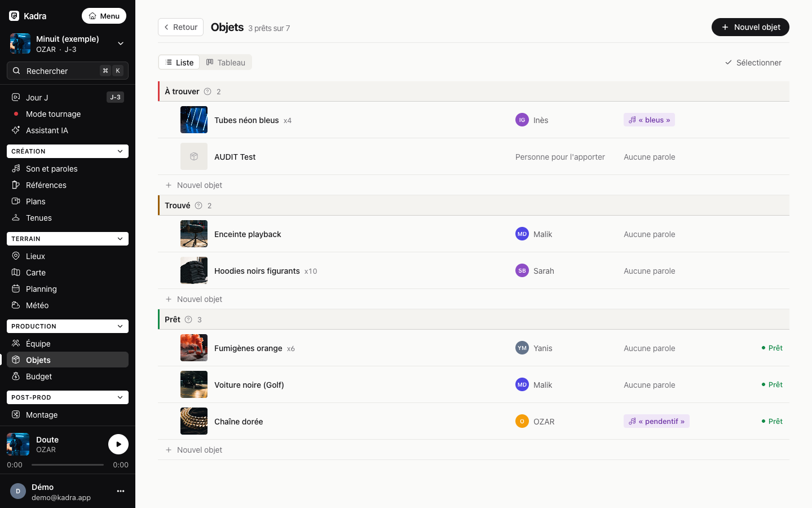Click help icon beside À trouver
This screenshot has width=812, height=508.
point(208,91)
